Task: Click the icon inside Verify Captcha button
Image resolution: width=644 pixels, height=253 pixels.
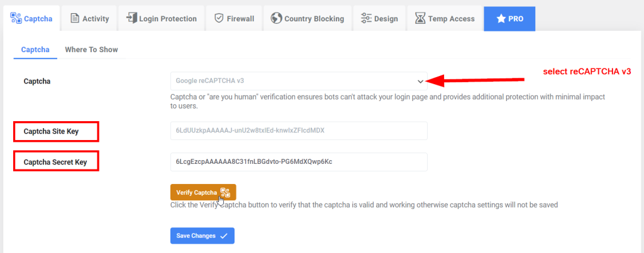Action: click(225, 192)
